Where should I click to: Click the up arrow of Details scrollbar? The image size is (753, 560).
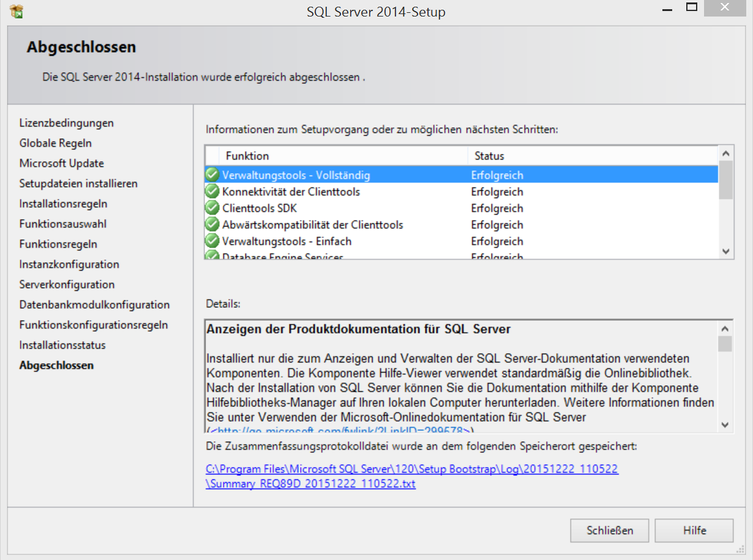(725, 328)
